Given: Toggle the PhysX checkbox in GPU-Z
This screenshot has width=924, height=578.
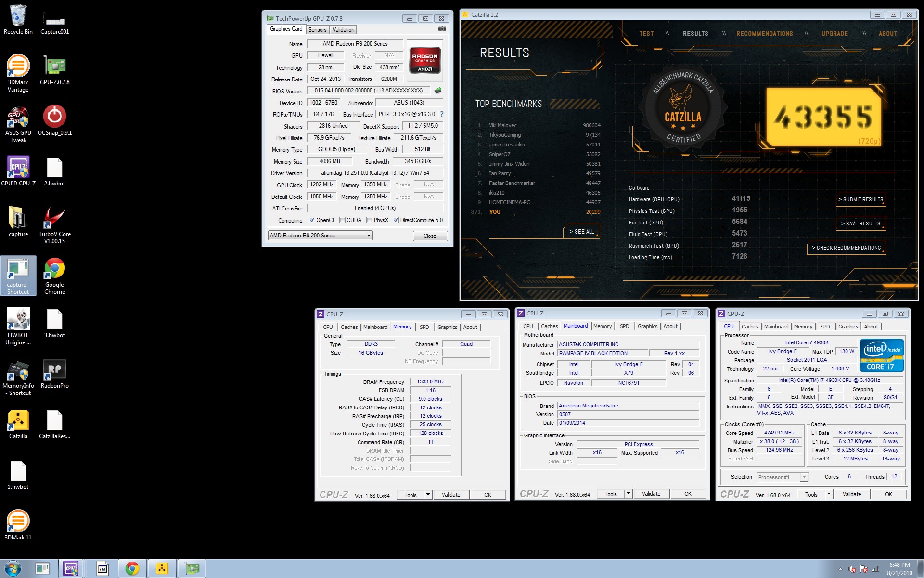Looking at the screenshot, I should 369,220.
